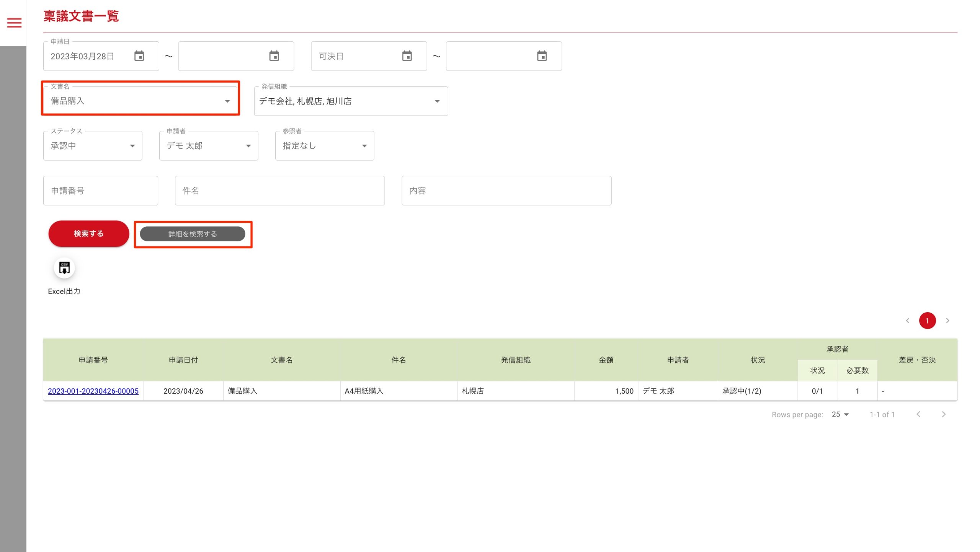
Task: Click the 詳細を検索する button
Action: [193, 234]
